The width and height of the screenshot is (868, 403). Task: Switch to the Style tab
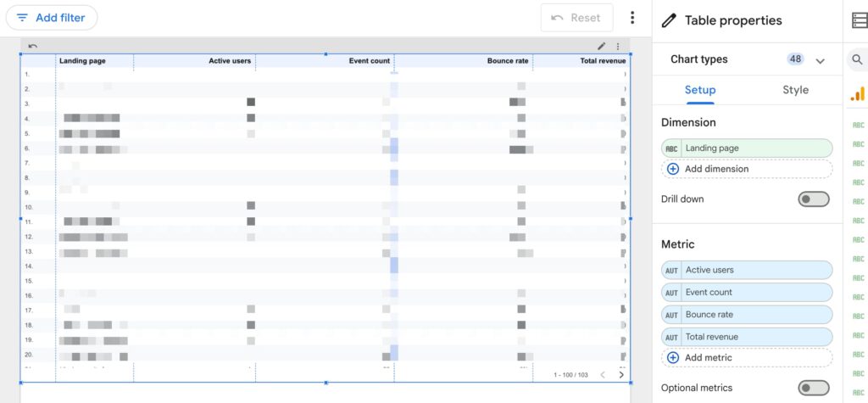795,90
